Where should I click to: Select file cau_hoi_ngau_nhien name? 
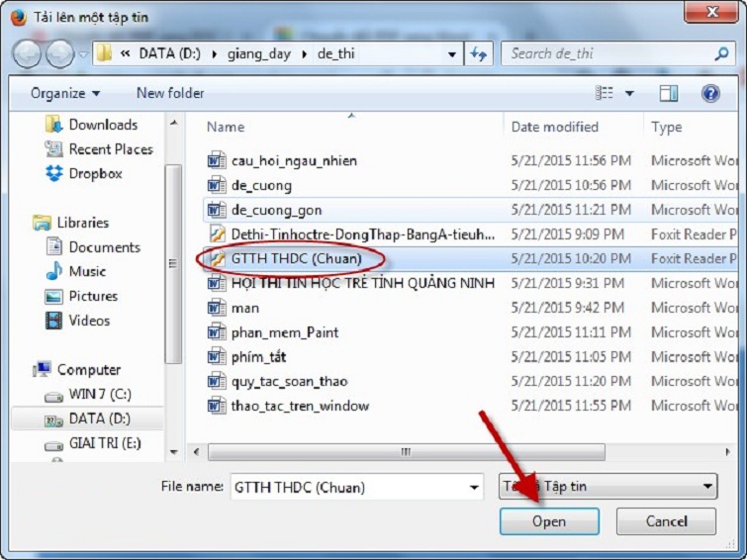click(294, 161)
